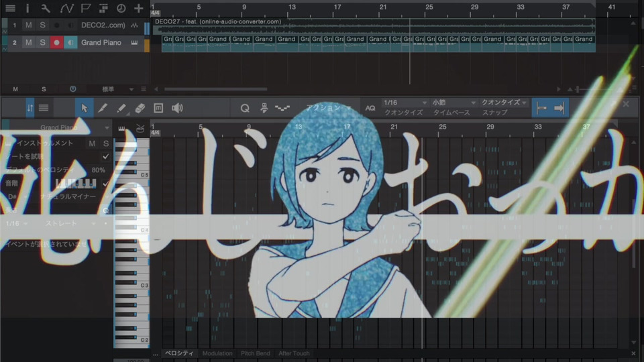Add a new track with plus icon
644x362 pixels.
tap(138, 8)
